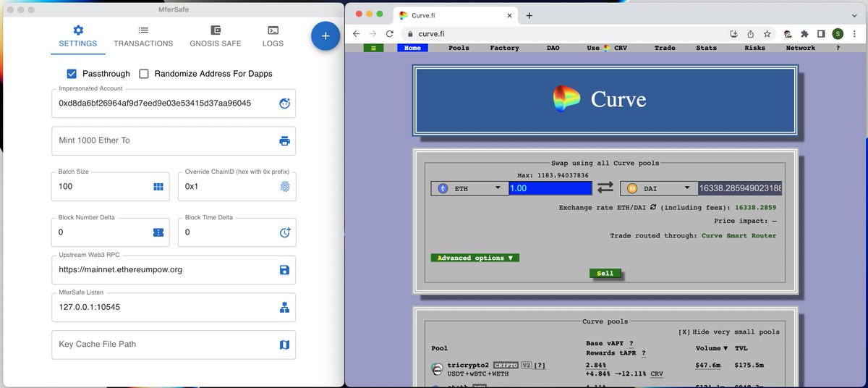Image resolution: width=868 pixels, height=388 pixels.
Task: Uncheck the Passthrough checkbox
Action: click(x=72, y=74)
